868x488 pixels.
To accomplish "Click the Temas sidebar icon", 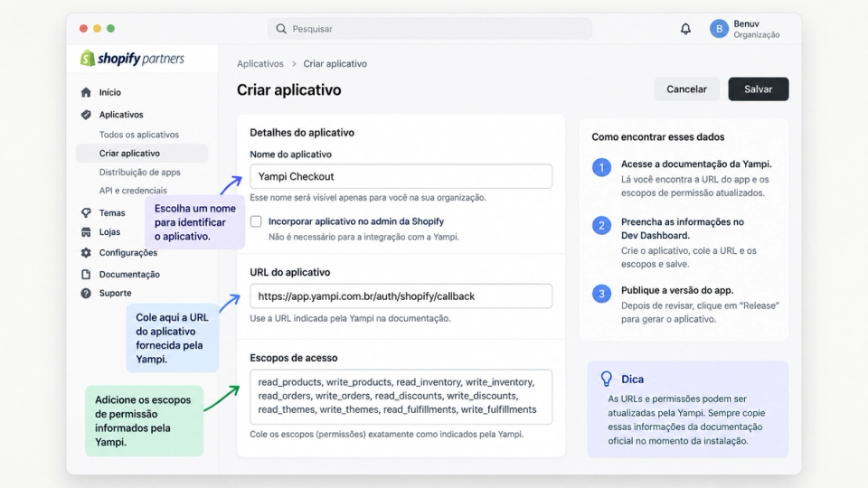I will click(86, 212).
